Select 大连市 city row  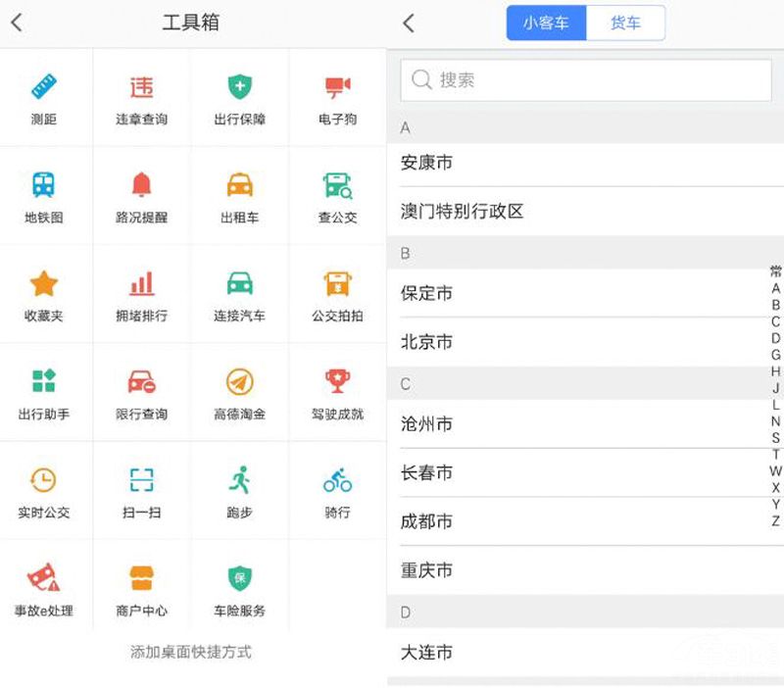tap(585, 653)
